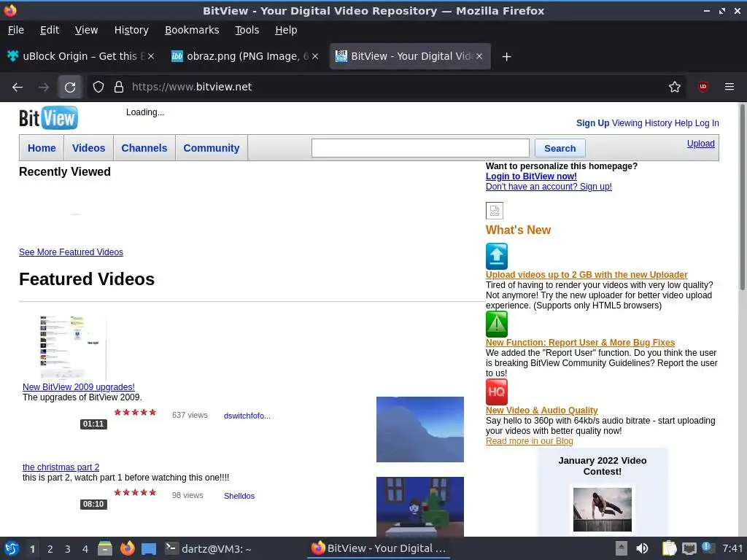Click the Help link beside Log In

point(683,122)
